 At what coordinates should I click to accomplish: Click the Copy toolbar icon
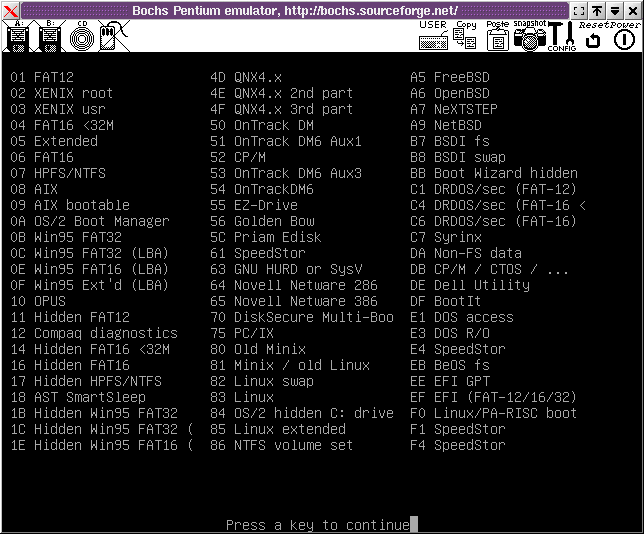click(465, 37)
